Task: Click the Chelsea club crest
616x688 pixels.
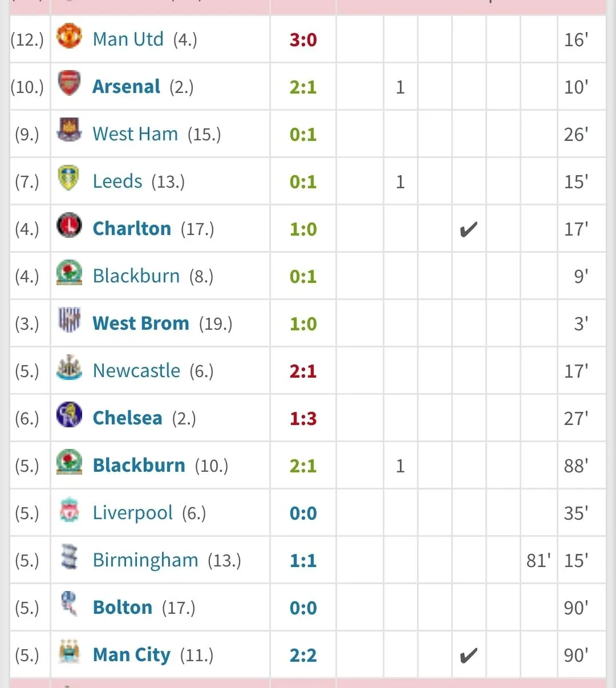Action: (x=69, y=415)
